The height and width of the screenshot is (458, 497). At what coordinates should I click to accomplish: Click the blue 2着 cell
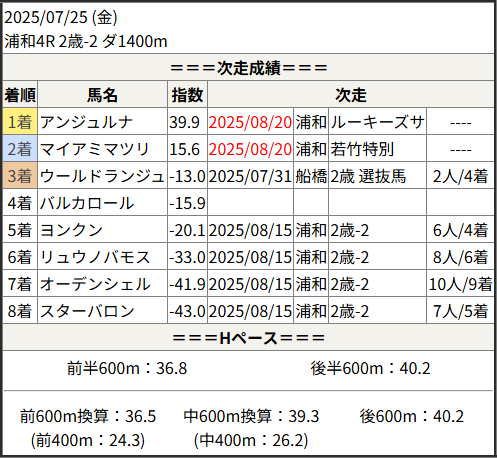pos(20,149)
